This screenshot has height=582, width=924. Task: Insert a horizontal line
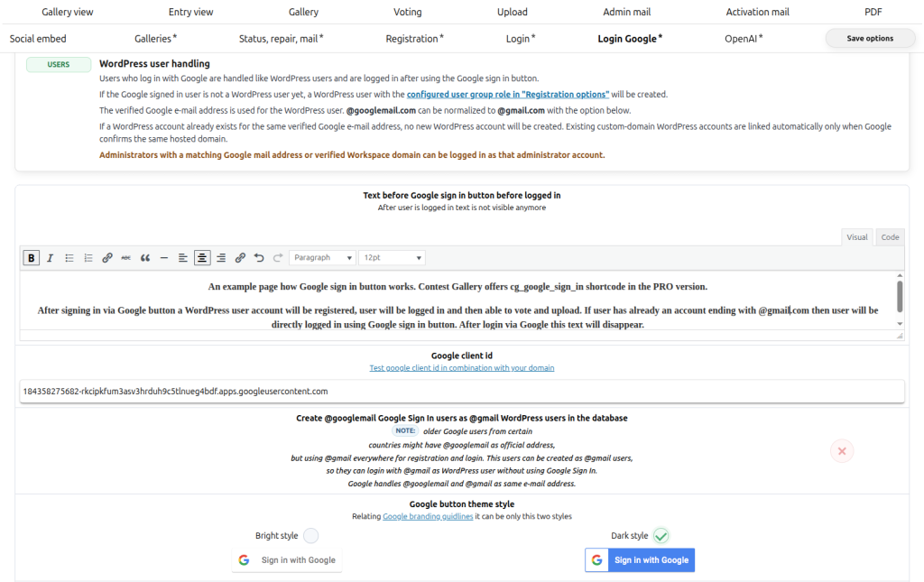point(164,258)
